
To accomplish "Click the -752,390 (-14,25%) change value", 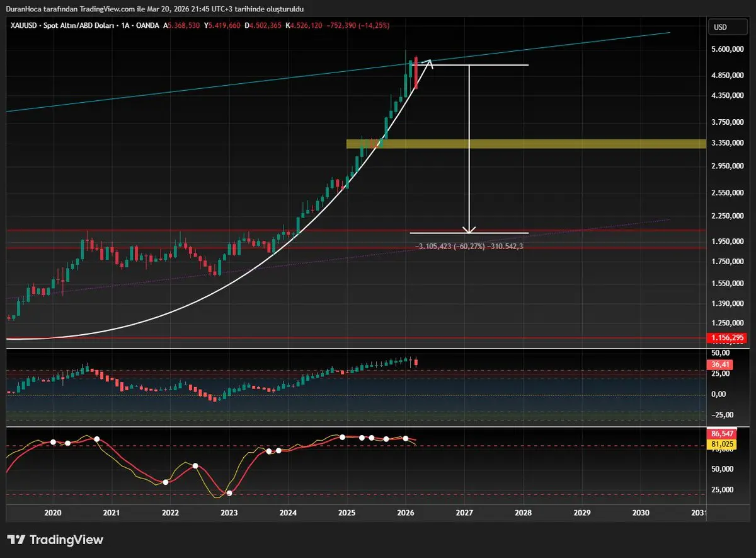I will (x=357, y=26).
